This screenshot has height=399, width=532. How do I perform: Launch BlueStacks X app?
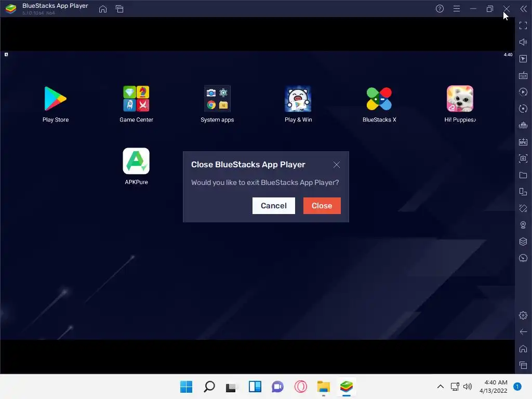click(x=379, y=99)
